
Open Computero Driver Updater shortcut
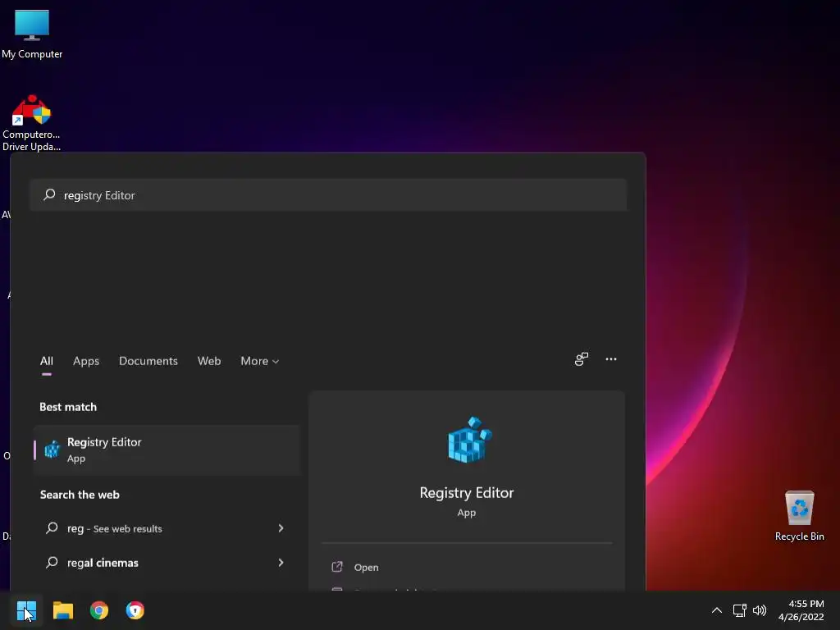[32, 123]
